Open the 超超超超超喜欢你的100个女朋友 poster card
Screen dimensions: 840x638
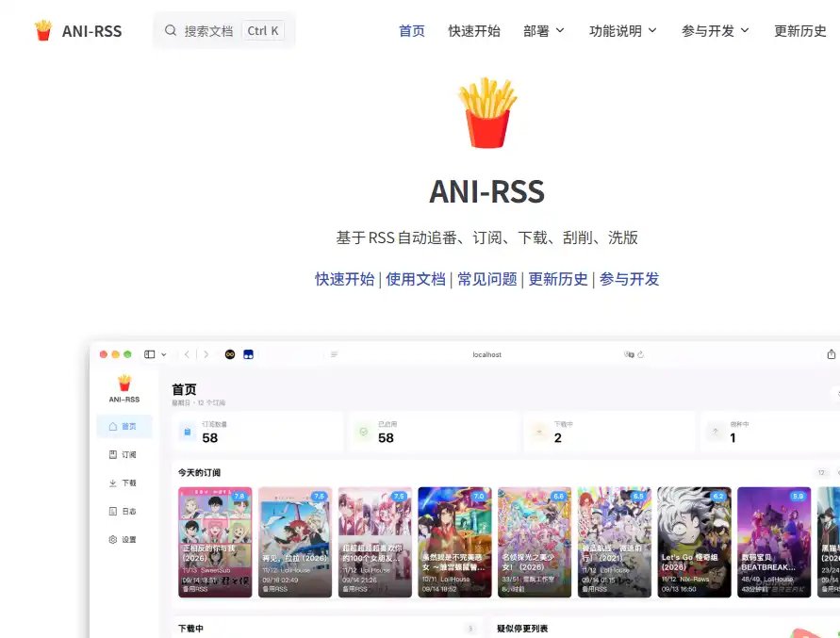coord(374,542)
